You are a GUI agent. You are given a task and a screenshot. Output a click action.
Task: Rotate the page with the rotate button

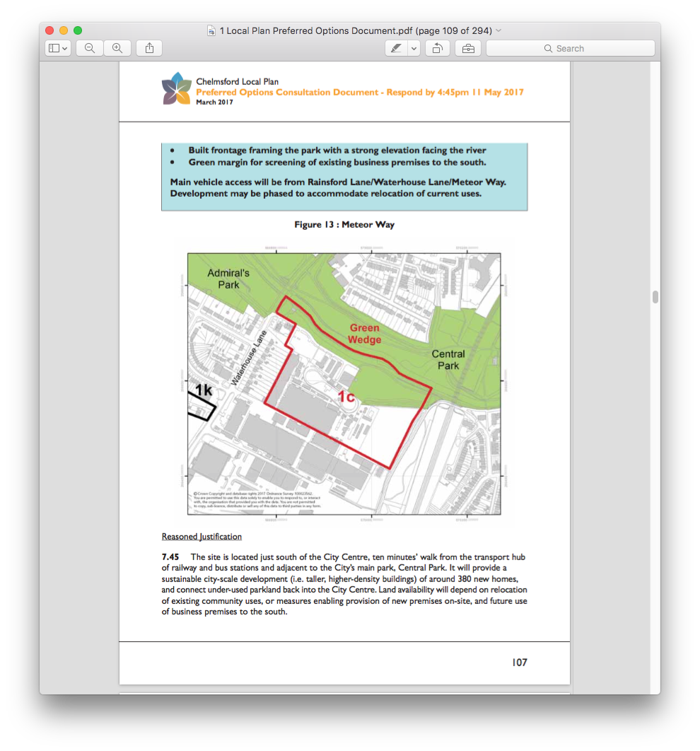[x=438, y=48]
